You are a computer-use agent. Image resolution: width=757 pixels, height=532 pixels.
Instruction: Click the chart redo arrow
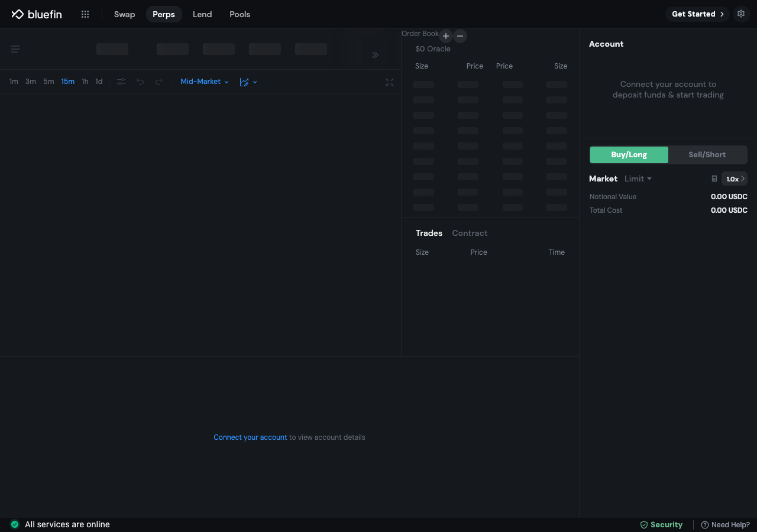(x=158, y=82)
